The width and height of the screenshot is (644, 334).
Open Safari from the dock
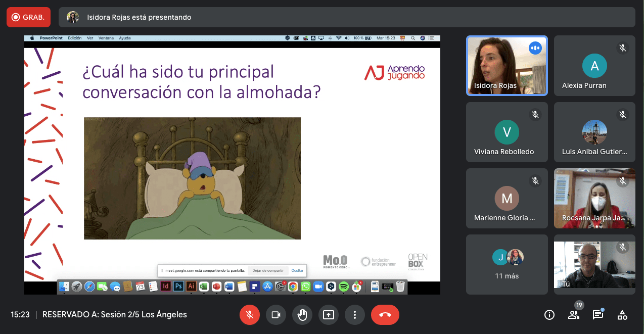(x=89, y=287)
